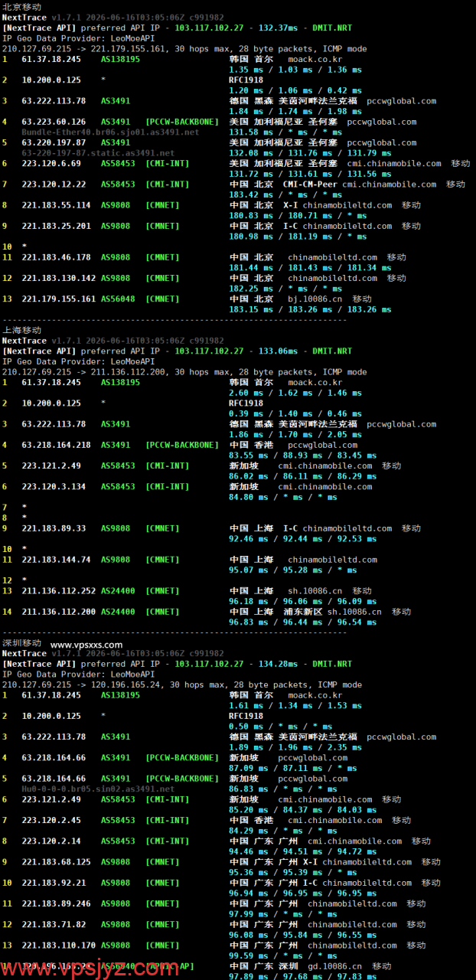The height and width of the screenshot is (980, 476).
Task: Select latency value "182.25 ms"
Action: (x=251, y=289)
